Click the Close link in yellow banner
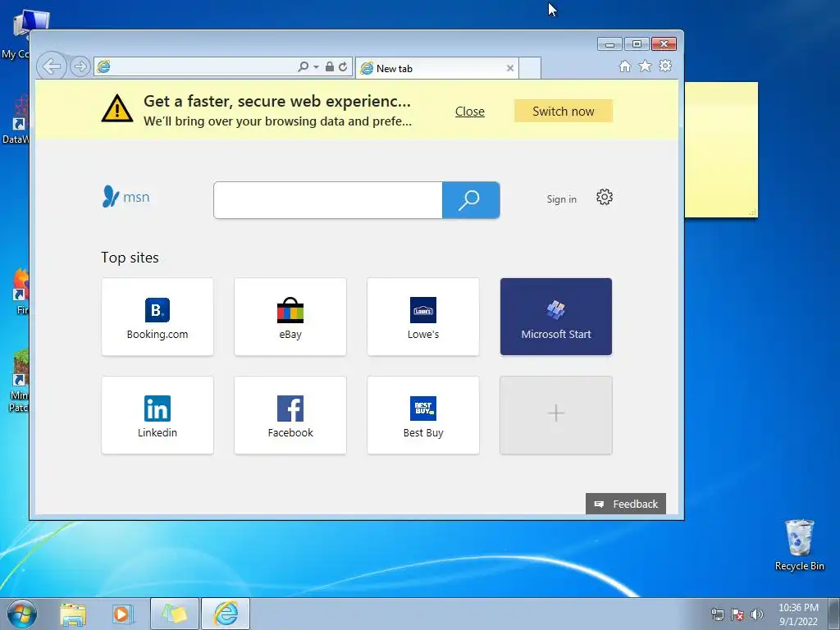 470,112
